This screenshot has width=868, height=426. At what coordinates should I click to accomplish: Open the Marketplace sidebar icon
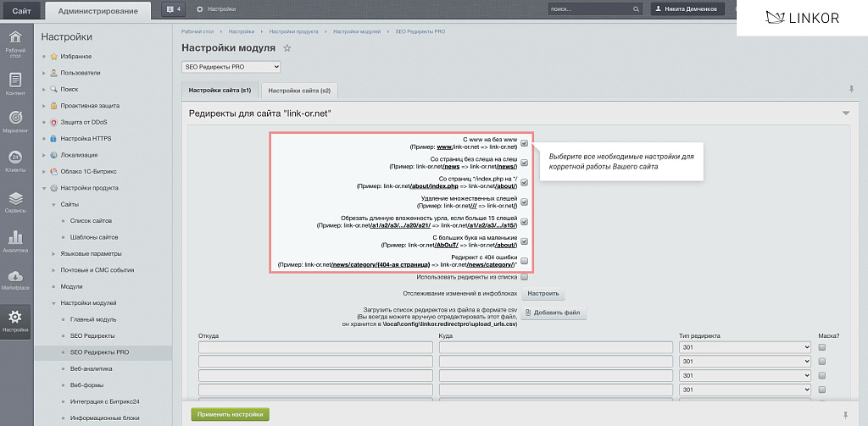(15, 279)
